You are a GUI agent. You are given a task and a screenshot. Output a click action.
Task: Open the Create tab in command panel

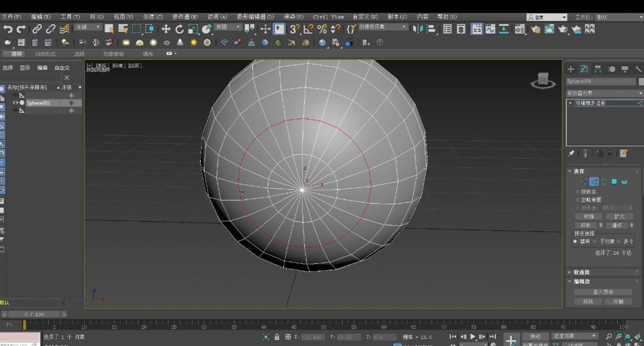(571, 69)
